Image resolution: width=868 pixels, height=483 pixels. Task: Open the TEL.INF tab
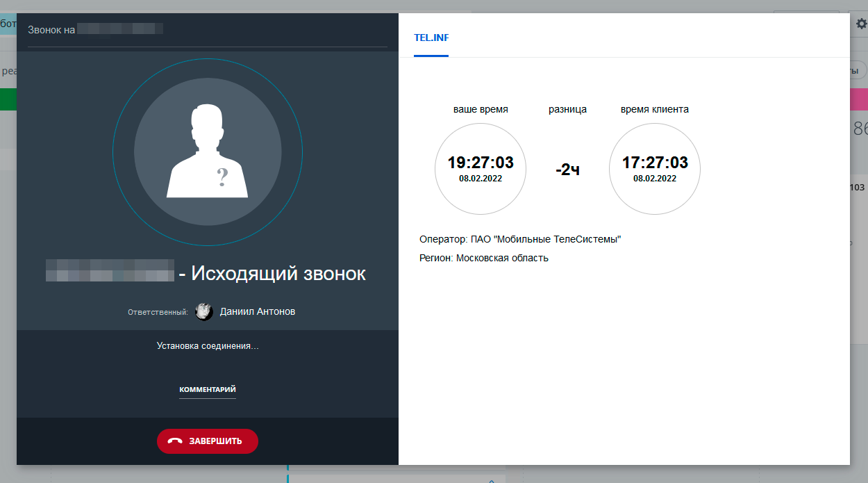pos(431,38)
